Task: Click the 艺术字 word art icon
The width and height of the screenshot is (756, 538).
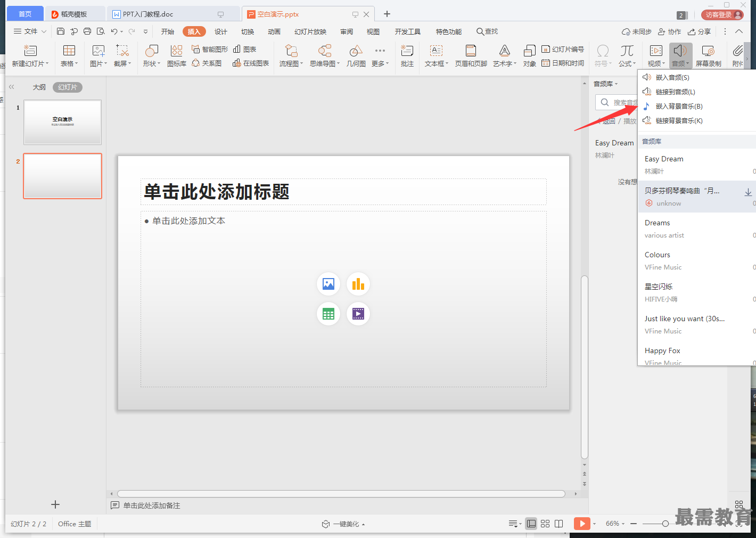Action: click(x=504, y=51)
